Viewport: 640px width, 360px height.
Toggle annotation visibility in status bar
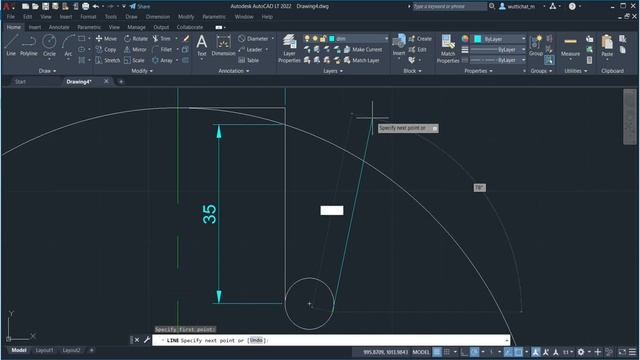(536, 352)
